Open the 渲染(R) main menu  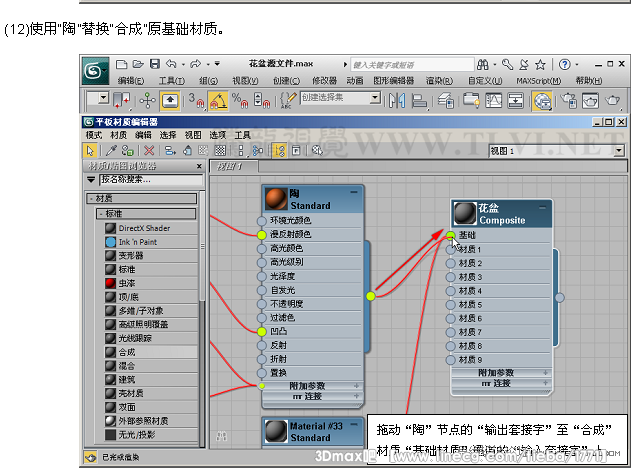pyautogui.click(x=439, y=81)
